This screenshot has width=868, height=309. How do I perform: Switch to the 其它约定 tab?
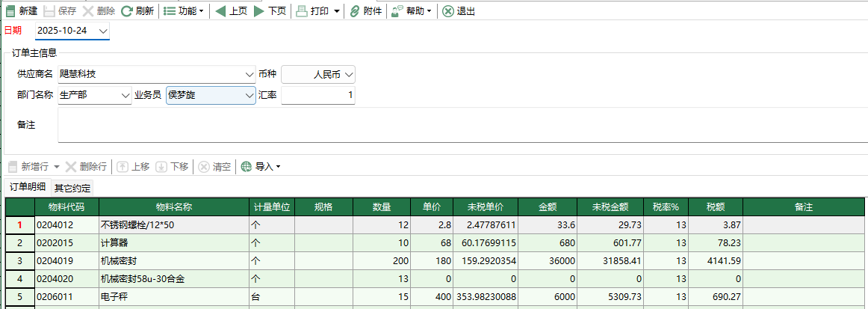72,188
